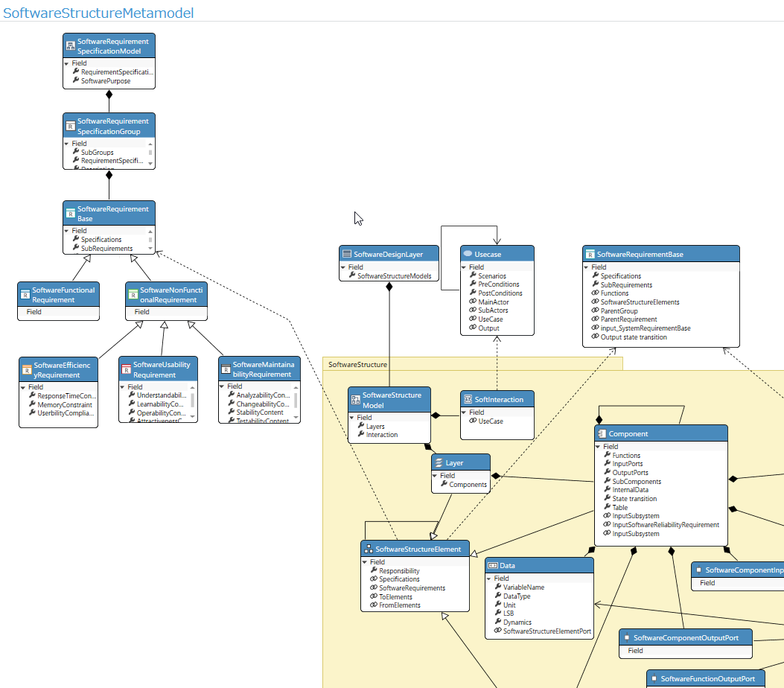This screenshot has height=688, width=784.
Task: Click scroll-down arrow in SoftwareRequirementSpecificationGroup box
Action: (x=150, y=164)
